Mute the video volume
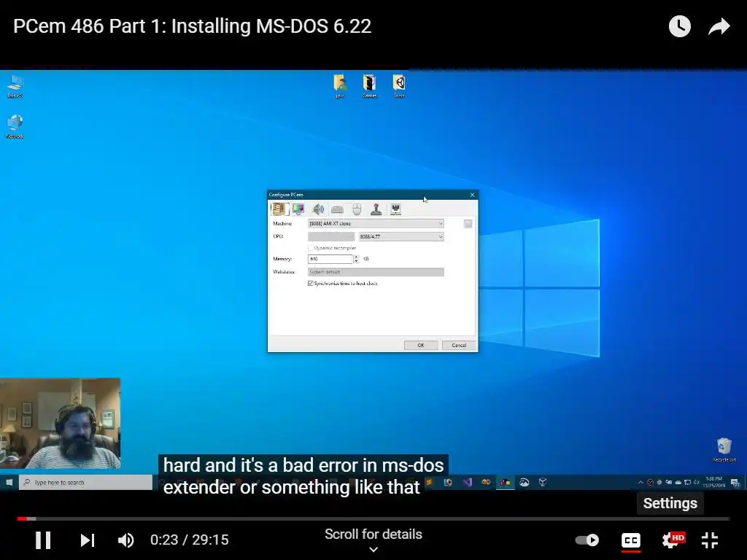747x560 pixels. (x=125, y=540)
